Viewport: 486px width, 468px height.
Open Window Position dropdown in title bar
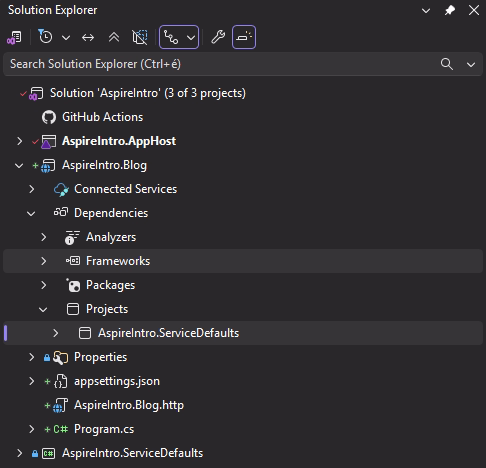[x=426, y=11]
